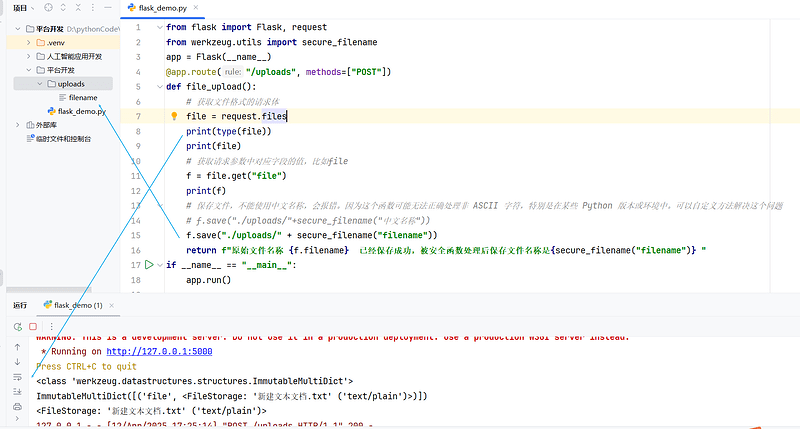Click the yellow lightbulb intention icon
Screen dimensions: 800x429
(x=174, y=116)
